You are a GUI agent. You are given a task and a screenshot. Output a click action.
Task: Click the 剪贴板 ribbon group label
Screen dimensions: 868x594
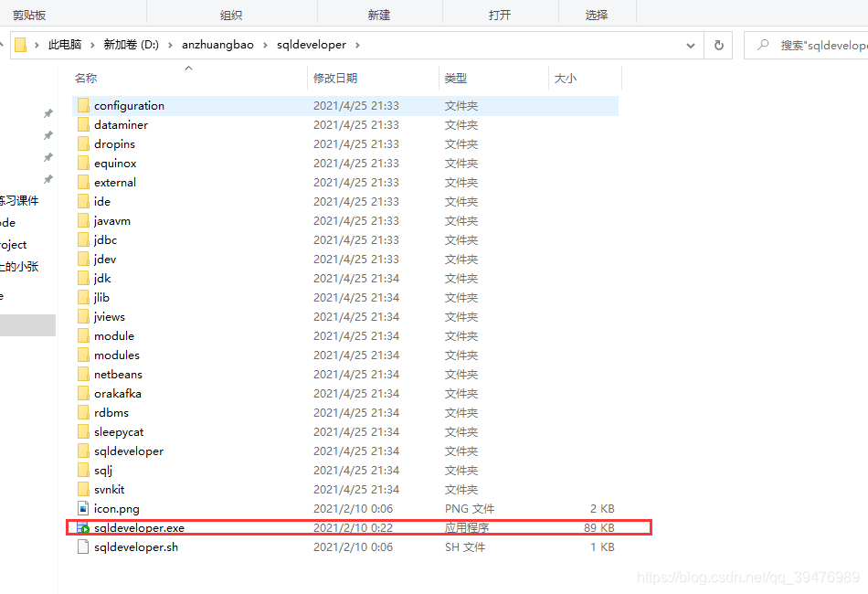[29, 16]
